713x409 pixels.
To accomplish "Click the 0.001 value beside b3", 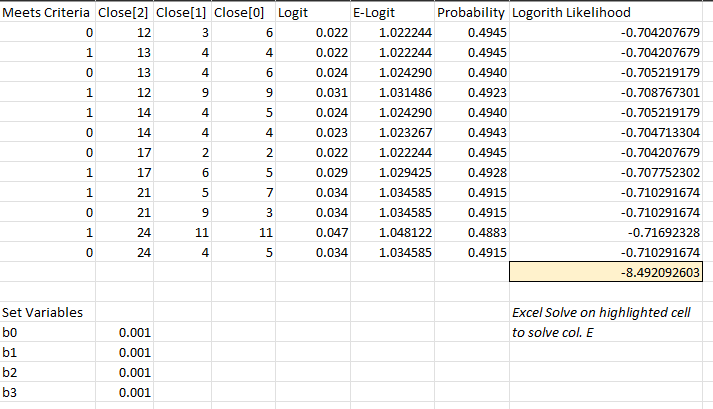I will (133, 392).
